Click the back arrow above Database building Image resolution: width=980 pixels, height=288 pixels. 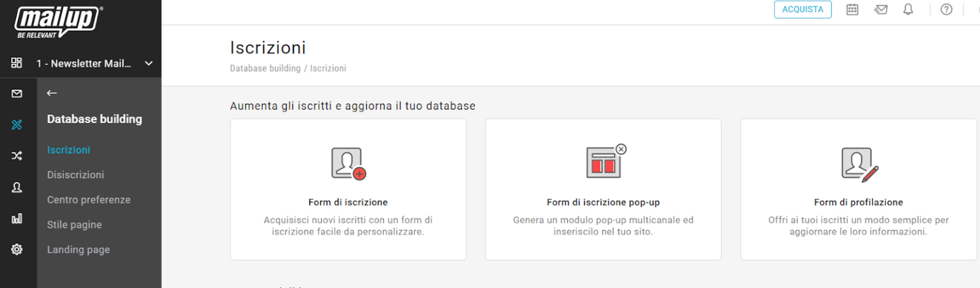(x=52, y=93)
